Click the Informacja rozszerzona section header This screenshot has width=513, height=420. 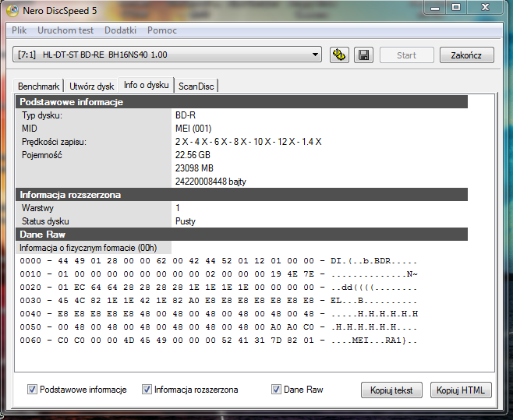(x=242, y=195)
